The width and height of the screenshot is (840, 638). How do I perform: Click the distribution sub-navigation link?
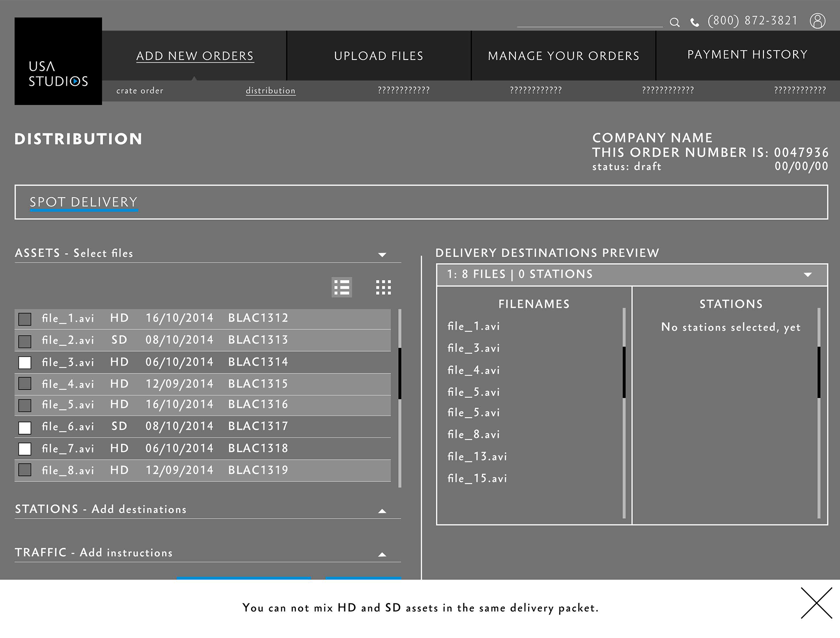(x=270, y=91)
